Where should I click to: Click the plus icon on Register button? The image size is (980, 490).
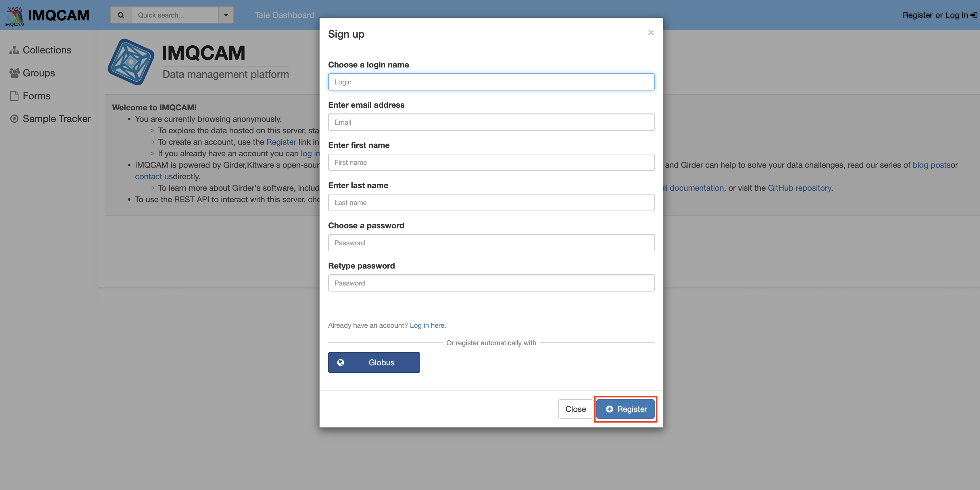tap(610, 409)
